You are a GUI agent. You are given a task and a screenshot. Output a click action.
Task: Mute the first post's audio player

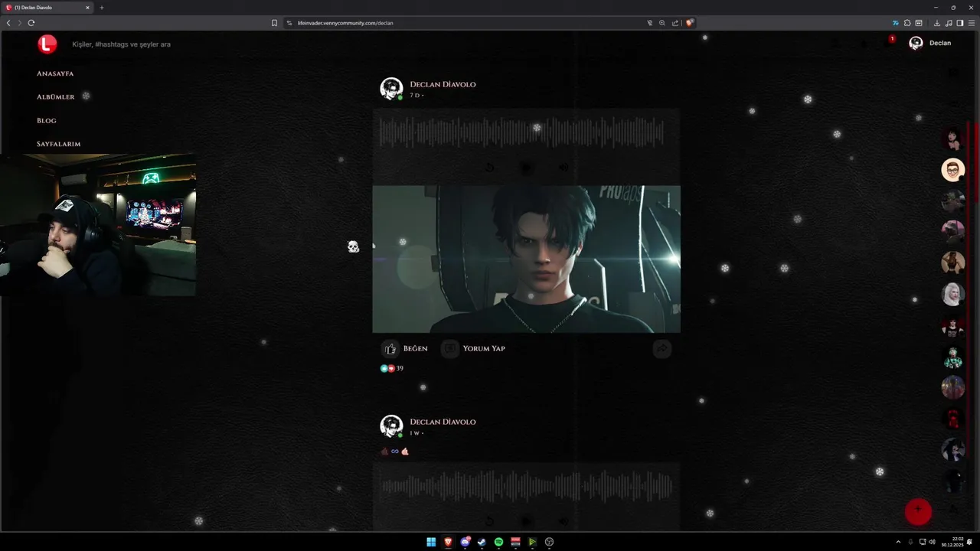563,168
